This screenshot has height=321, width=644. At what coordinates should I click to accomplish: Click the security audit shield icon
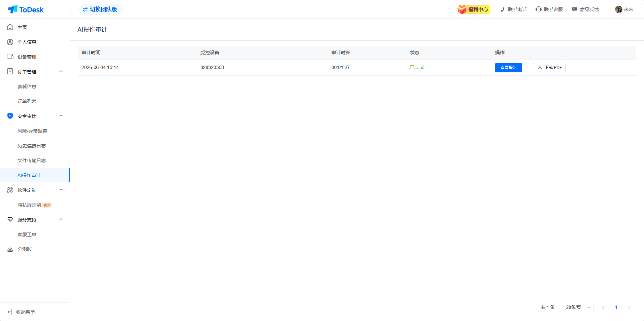click(10, 116)
